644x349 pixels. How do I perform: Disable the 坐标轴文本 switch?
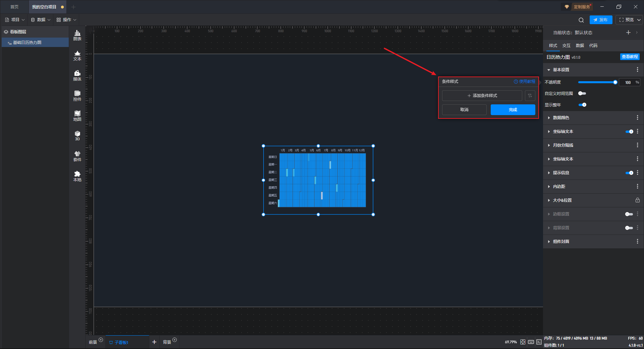[x=629, y=132]
